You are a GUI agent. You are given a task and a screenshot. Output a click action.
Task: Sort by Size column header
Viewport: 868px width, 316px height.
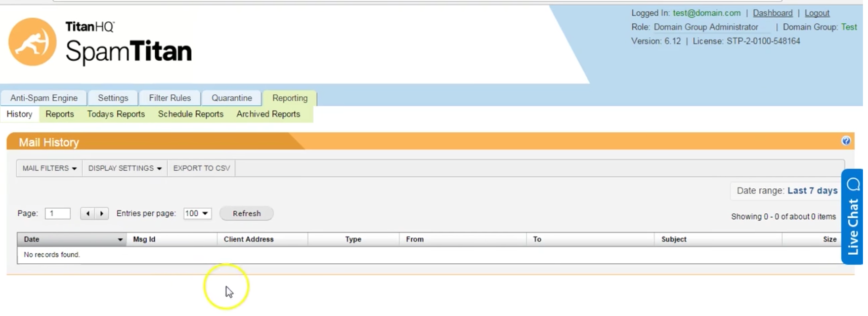coord(811,240)
